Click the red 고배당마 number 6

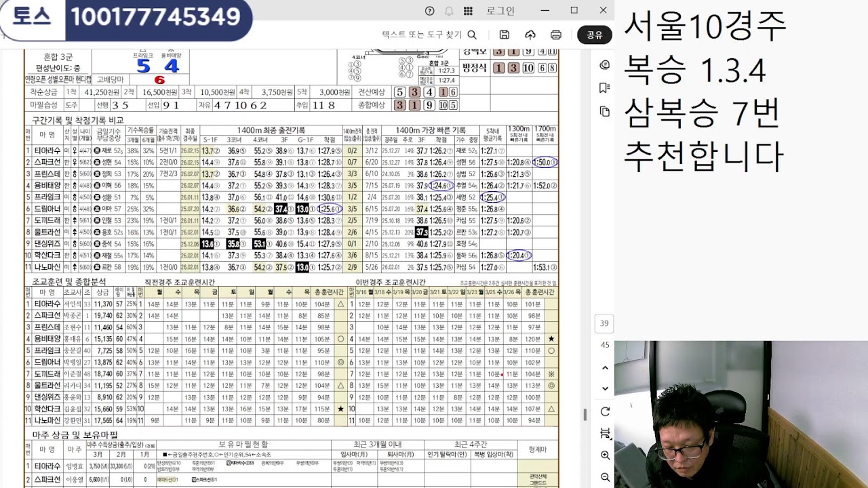pos(159,79)
